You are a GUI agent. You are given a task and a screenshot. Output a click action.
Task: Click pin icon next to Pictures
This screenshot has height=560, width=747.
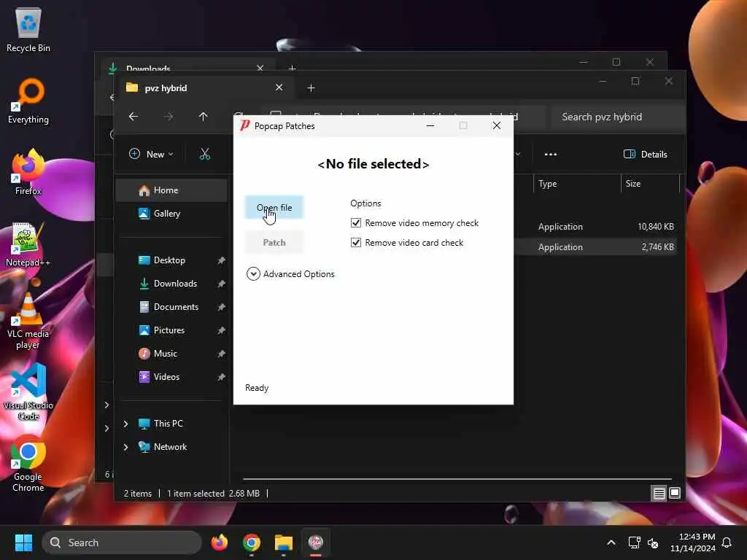coord(221,330)
